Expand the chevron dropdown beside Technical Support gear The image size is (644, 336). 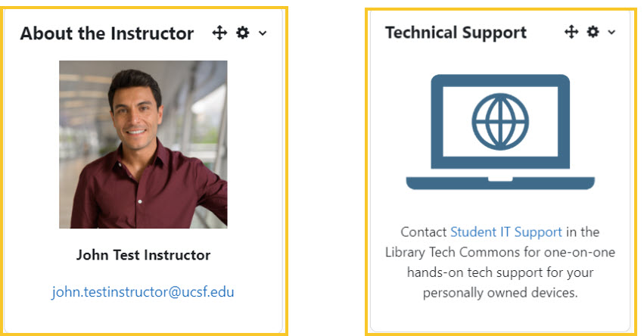coord(611,32)
